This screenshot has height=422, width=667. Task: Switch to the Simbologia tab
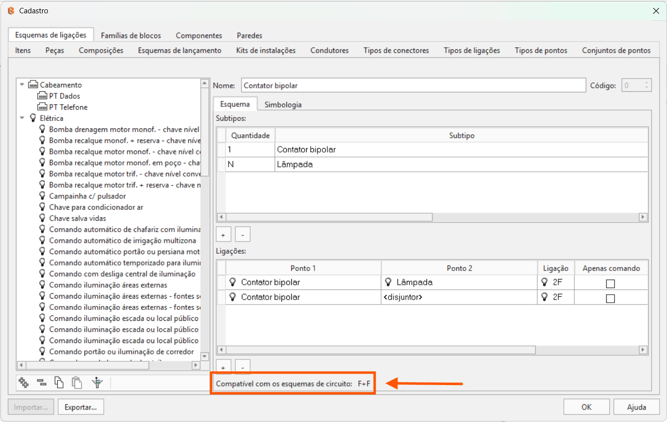point(283,104)
